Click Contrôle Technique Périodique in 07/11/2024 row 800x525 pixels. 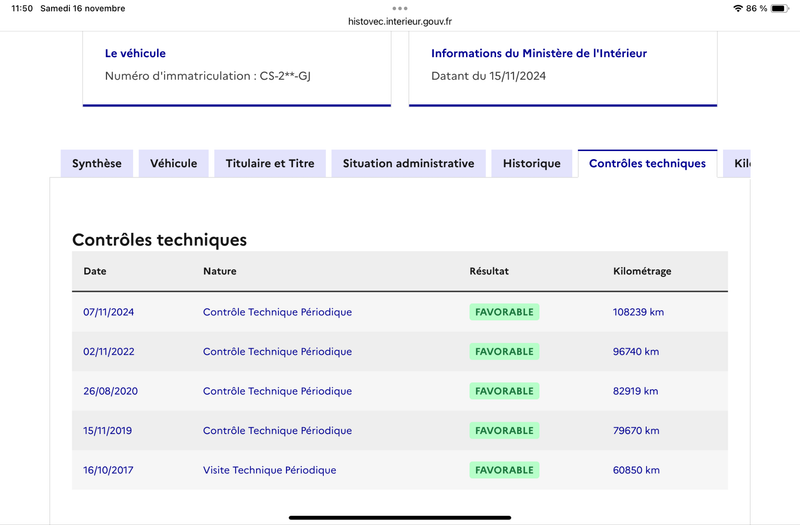[x=278, y=312]
